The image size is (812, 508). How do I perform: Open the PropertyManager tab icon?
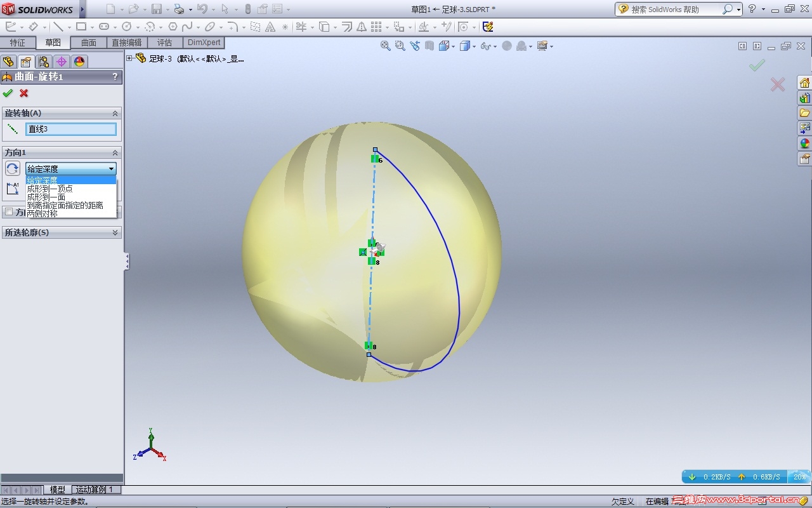(x=25, y=62)
